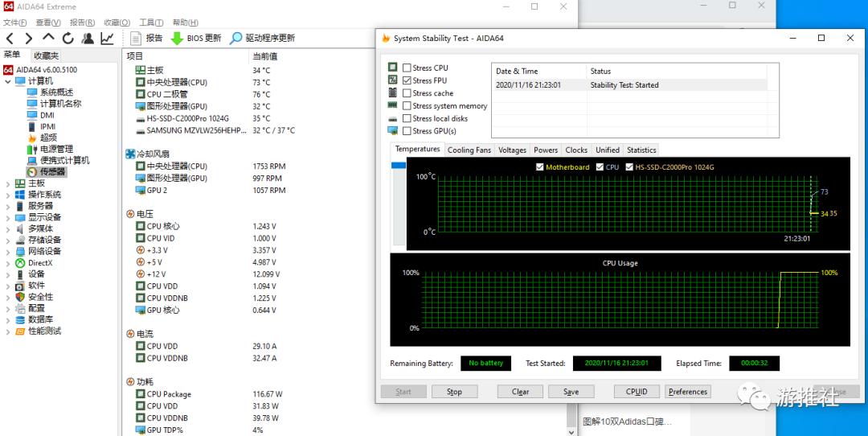The width and height of the screenshot is (868, 436).
Task: Click the 数据库 database icon
Action: (x=20, y=319)
